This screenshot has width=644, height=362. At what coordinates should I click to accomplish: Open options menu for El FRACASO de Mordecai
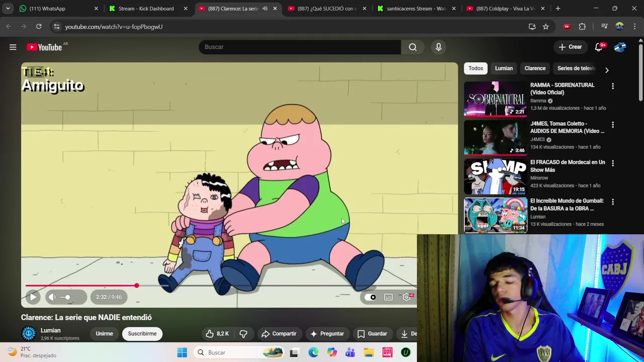coord(613,163)
